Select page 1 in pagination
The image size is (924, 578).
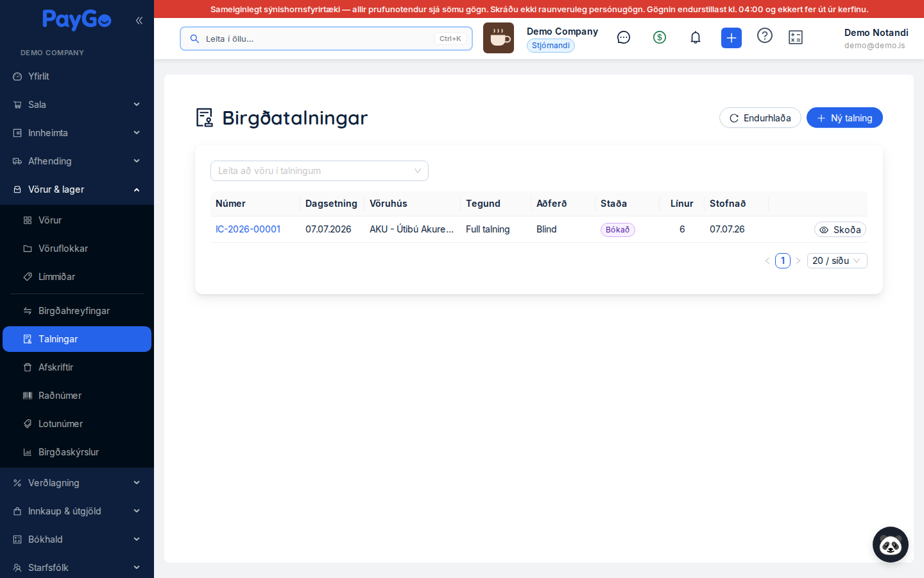[783, 261]
